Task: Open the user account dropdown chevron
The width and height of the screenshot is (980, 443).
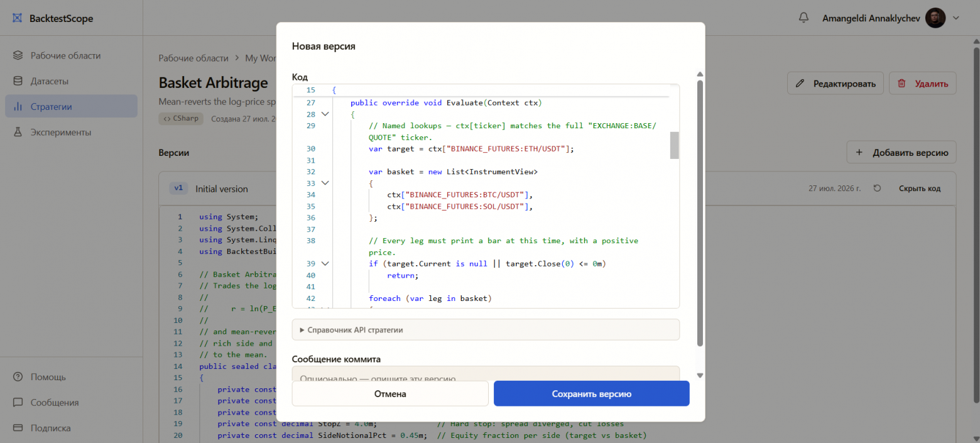Action: [x=956, y=18]
